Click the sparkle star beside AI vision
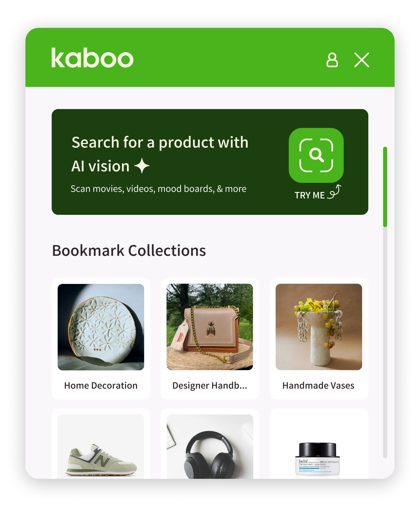The height and width of the screenshot is (510, 420). [142, 166]
